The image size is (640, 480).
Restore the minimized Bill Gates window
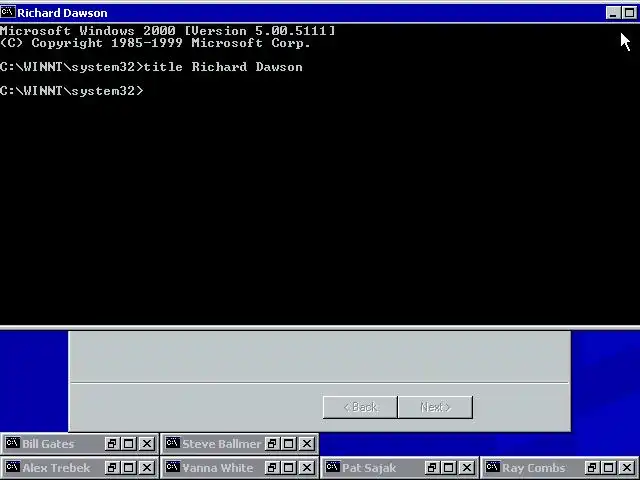[x=111, y=444]
